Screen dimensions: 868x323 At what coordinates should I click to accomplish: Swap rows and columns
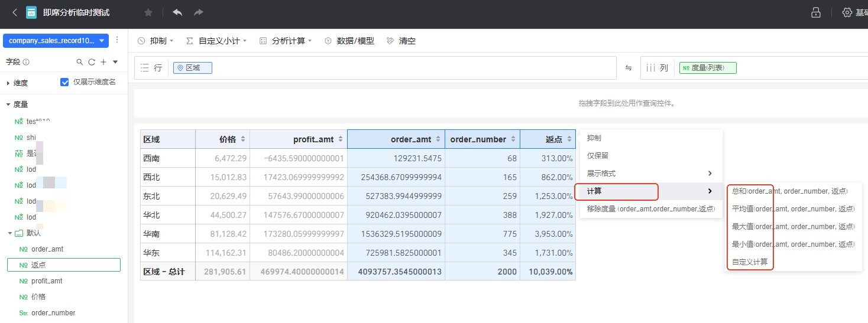[x=629, y=68]
